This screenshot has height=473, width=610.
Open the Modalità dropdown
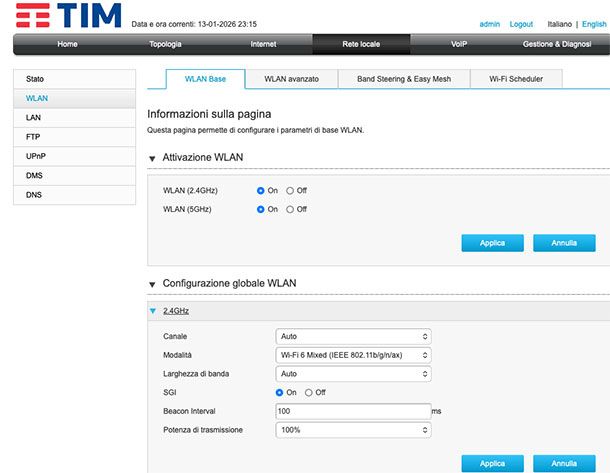point(353,355)
